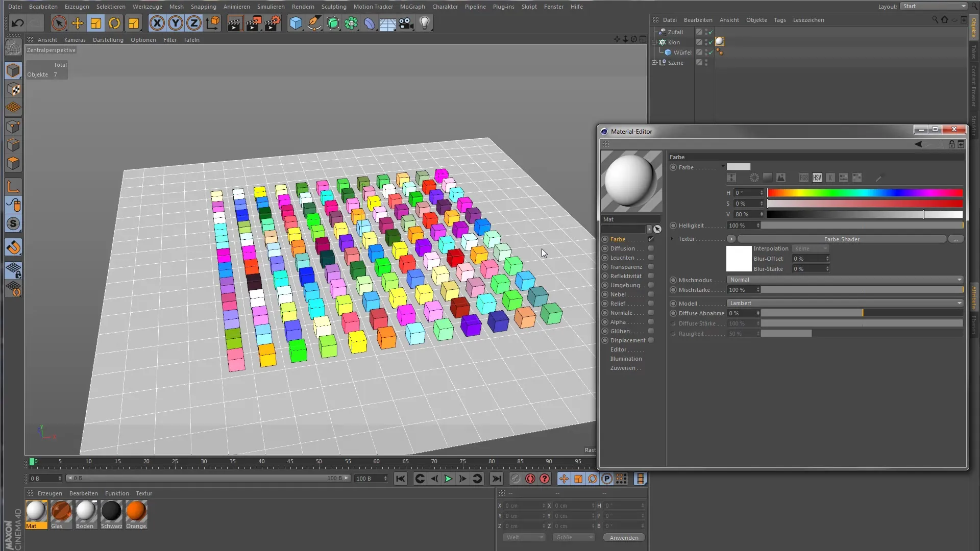Enable the Relief channel checkbox
Image resolution: width=980 pixels, height=551 pixels.
(x=651, y=304)
